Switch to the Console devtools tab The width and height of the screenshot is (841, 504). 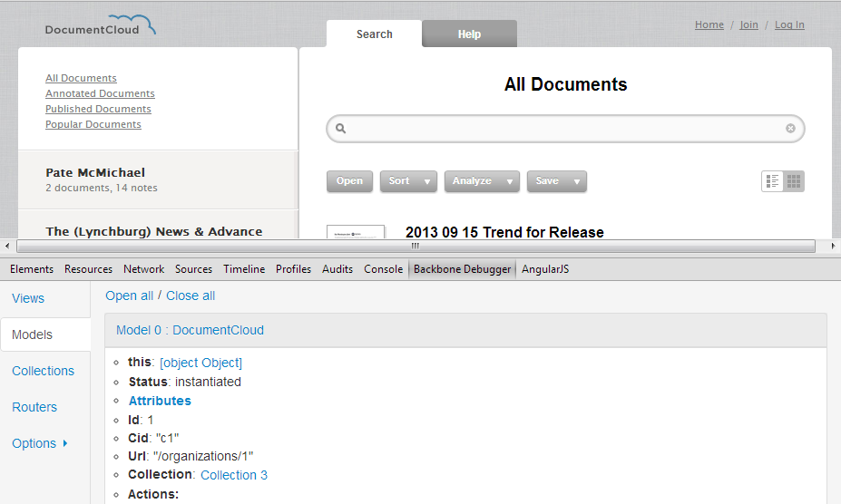click(384, 269)
